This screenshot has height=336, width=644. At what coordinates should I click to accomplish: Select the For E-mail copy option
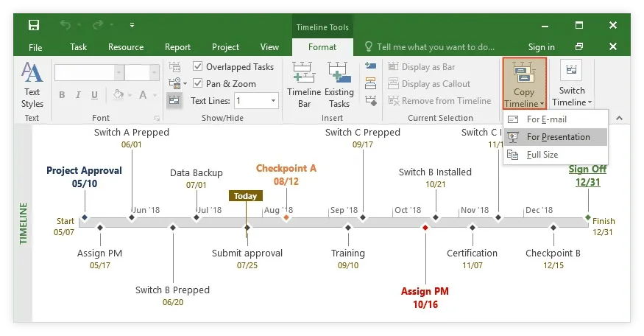click(546, 119)
